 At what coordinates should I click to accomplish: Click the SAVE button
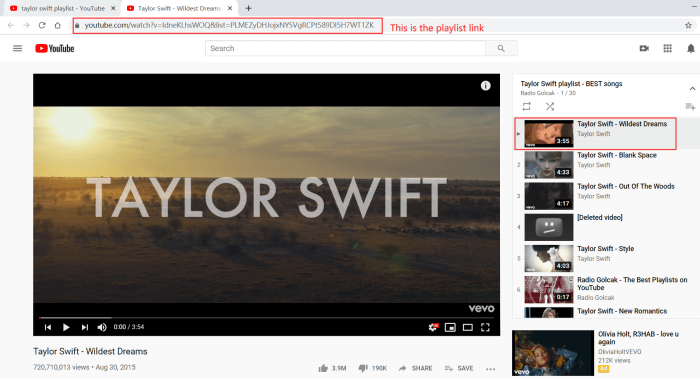(x=459, y=368)
